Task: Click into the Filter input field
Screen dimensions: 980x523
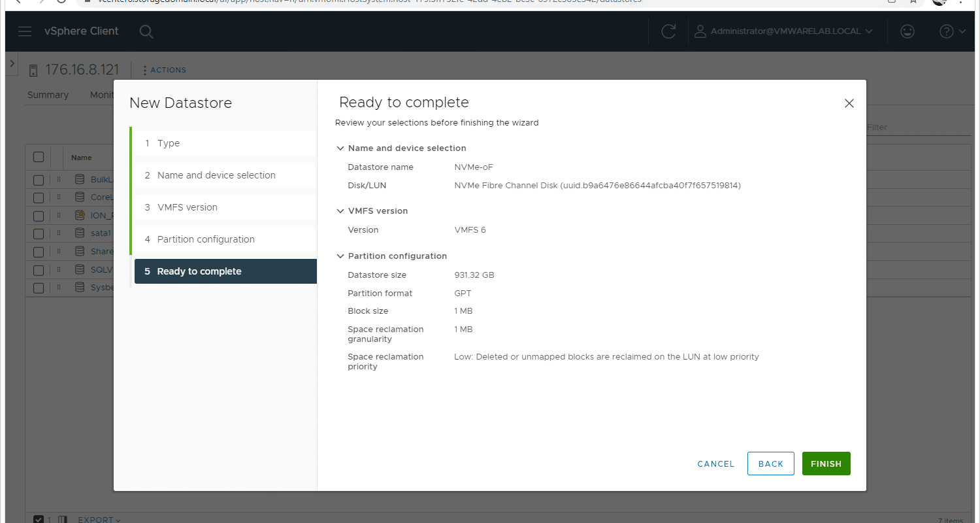Action: pyautogui.click(x=918, y=127)
